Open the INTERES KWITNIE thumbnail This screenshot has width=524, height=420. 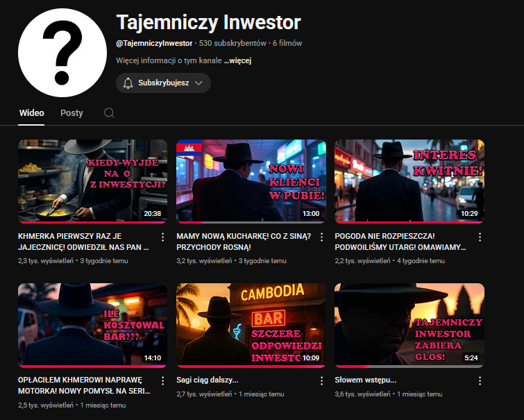[x=409, y=182]
